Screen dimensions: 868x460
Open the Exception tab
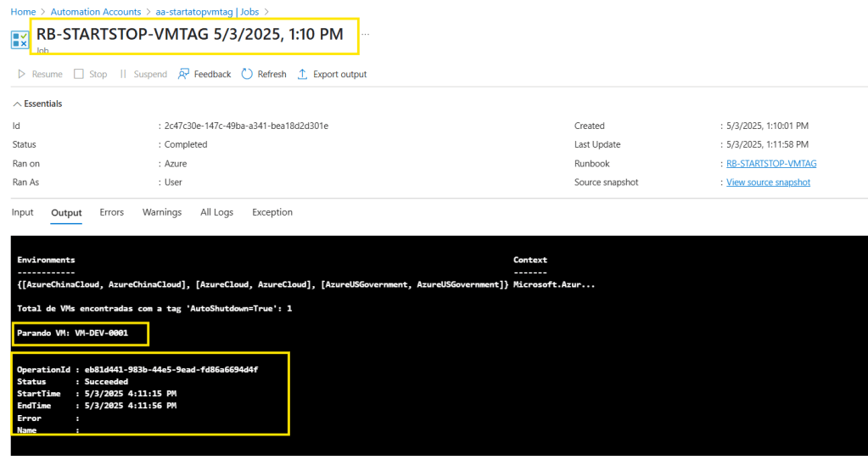point(272,212)
